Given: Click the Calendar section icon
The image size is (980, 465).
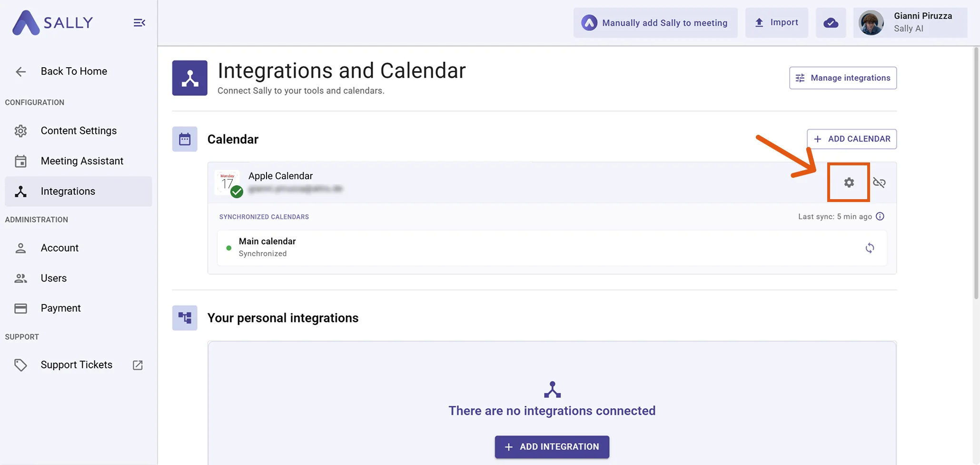Looking at the screenshot, I should click(x=185, y=139).
